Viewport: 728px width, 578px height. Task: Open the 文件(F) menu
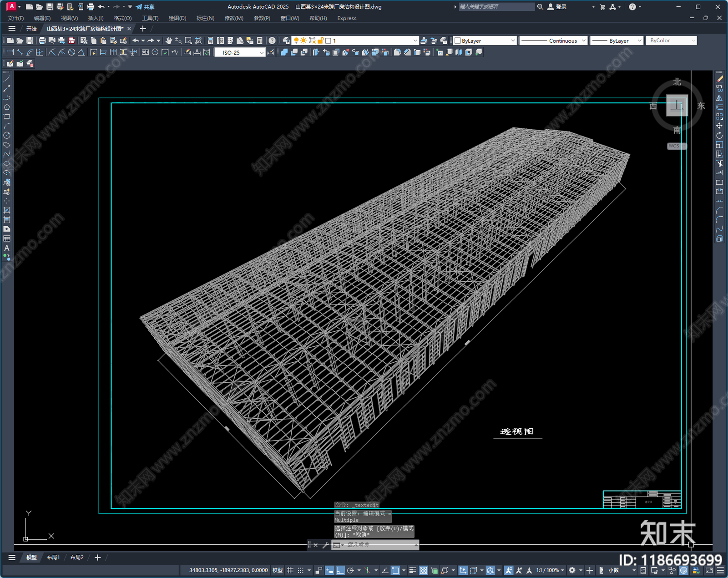coord(16,18)
